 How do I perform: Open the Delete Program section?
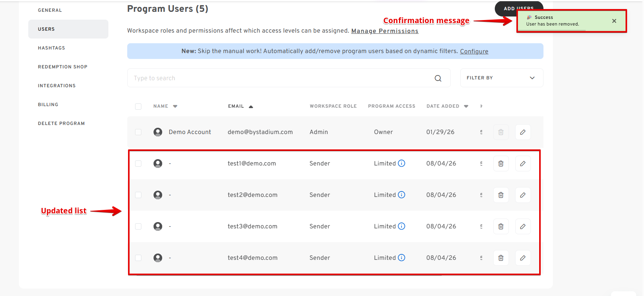[x=61, y=123]
